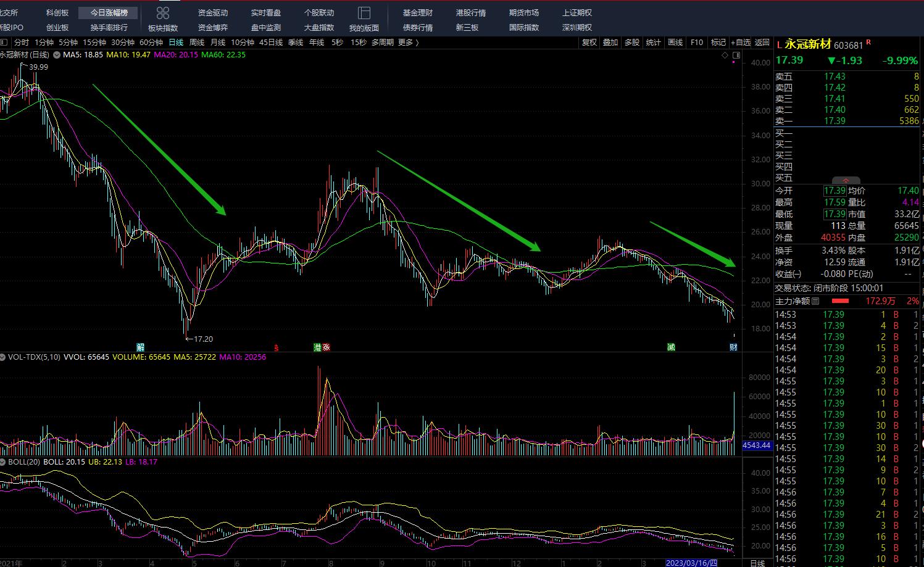Switch to the 月线 chart

218,43
